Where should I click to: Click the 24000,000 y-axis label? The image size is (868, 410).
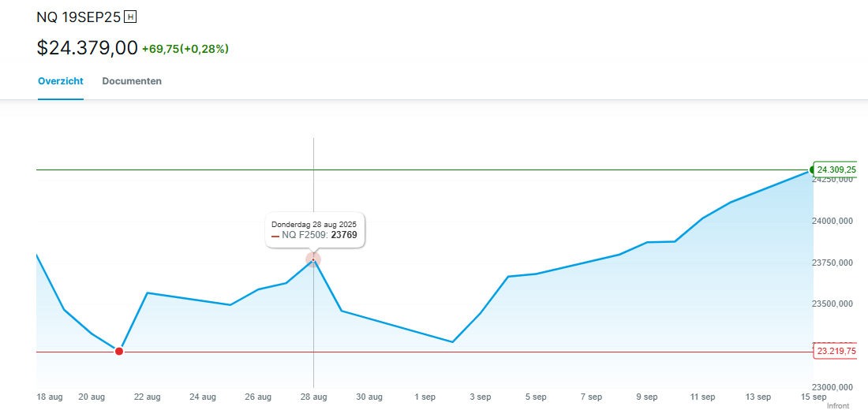coord(834,222)
